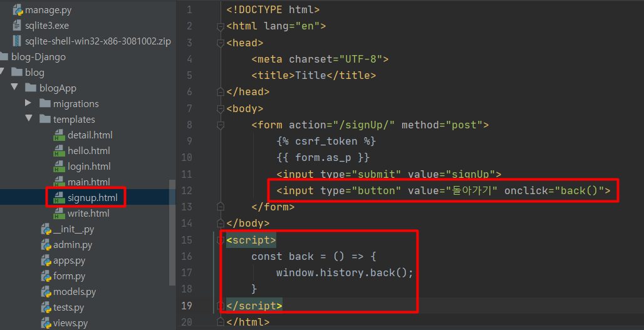Click the templates folder icon
The width and height of the screenshot is (644, 330).
pos(44,119)
